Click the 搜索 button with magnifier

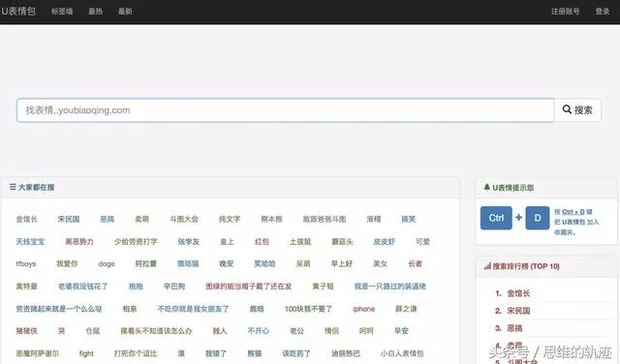point(577,110)
